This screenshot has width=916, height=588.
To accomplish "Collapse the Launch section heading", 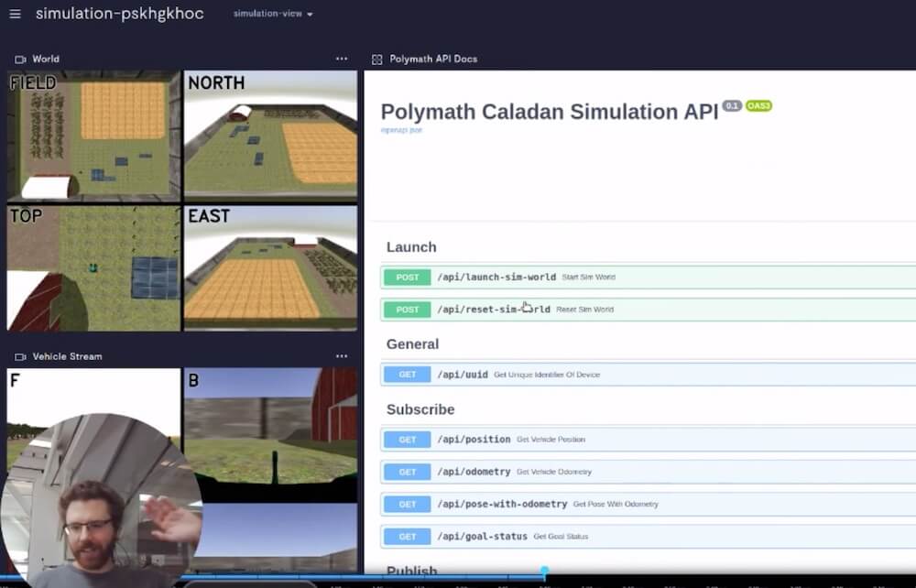I will [x=411, y=247].
